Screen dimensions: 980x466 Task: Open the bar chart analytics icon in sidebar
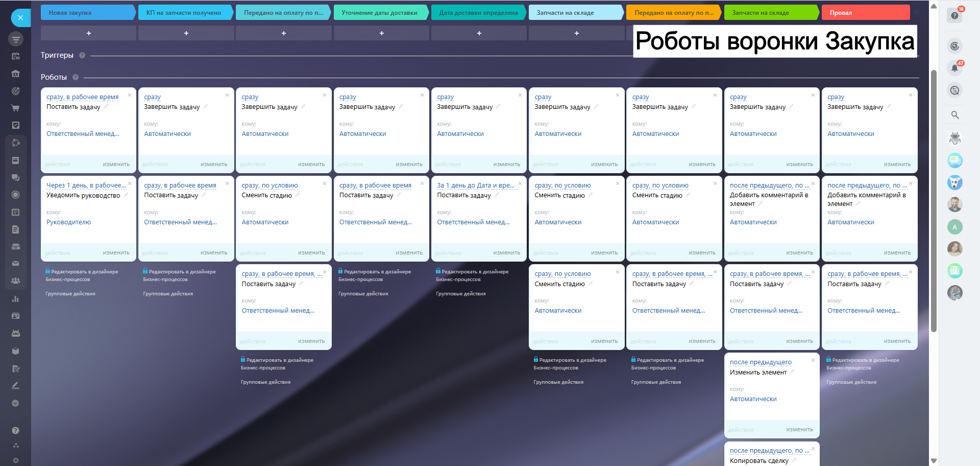click(x=16, y=299)
